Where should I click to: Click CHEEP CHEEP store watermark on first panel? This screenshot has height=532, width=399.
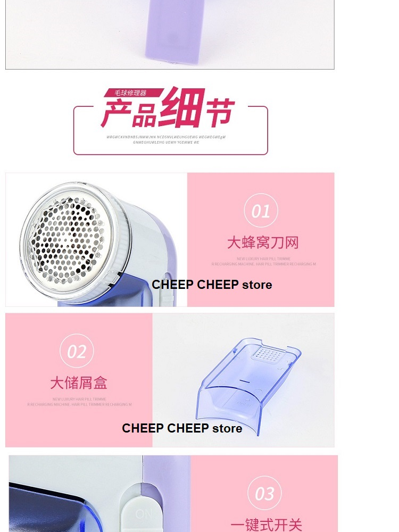pos(212,285)
